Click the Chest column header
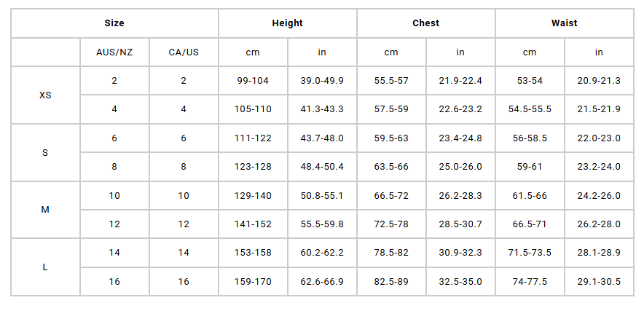 coord(425,23)
